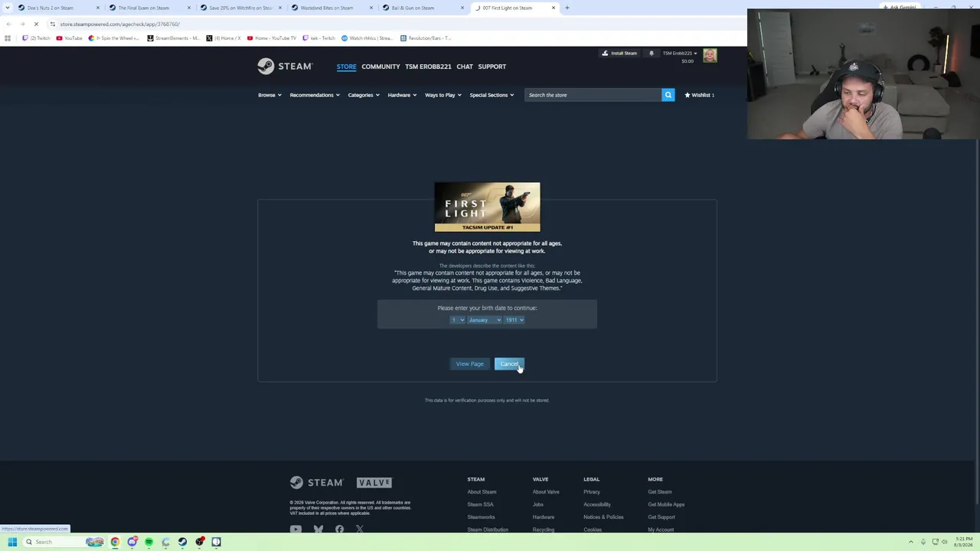Screen dimensions: 980x551
Task: Click the Cancel button
Action: pos(509,364)
